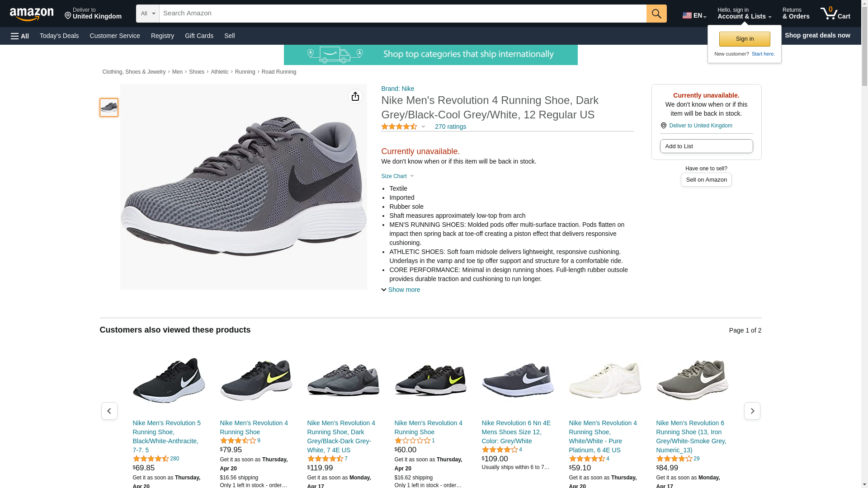Open Gift Cards page
This screenshot has height=488, width=868.
199,36
